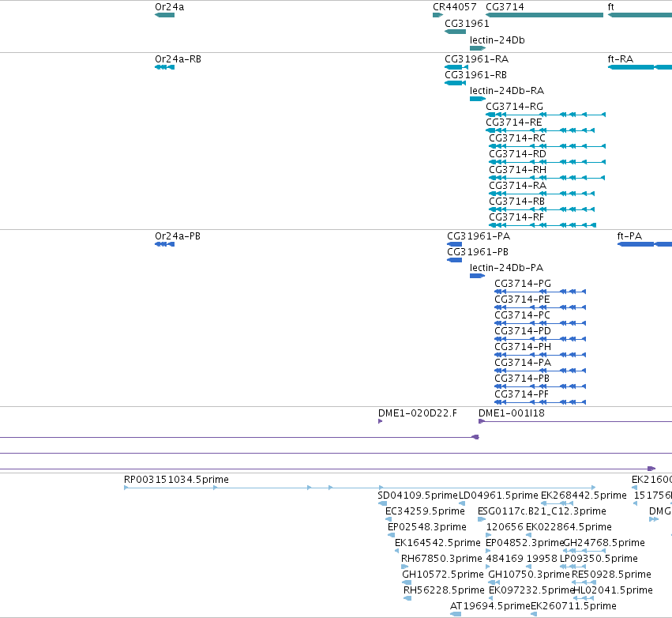
Task: Click transcript lectin-24Db-RA
Action: click(478, 99)
